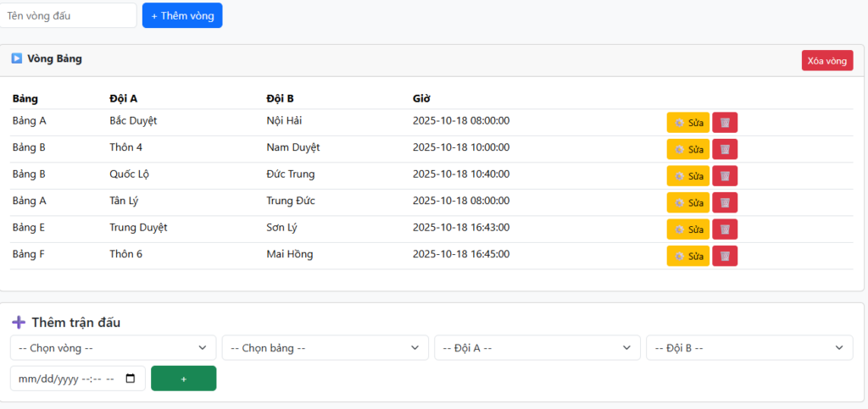This screenshot has width=868, height=409.
Task: Focus the Tên vòng đấu text field
Action: coord(68,16)
